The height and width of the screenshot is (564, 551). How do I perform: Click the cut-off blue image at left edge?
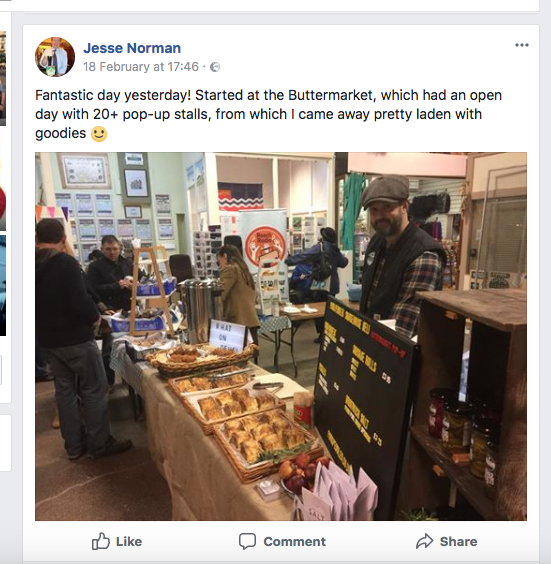(3, 285)
